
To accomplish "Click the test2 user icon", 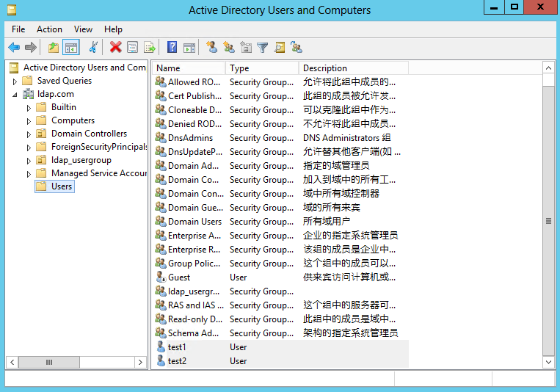I will tap(161, 360).
